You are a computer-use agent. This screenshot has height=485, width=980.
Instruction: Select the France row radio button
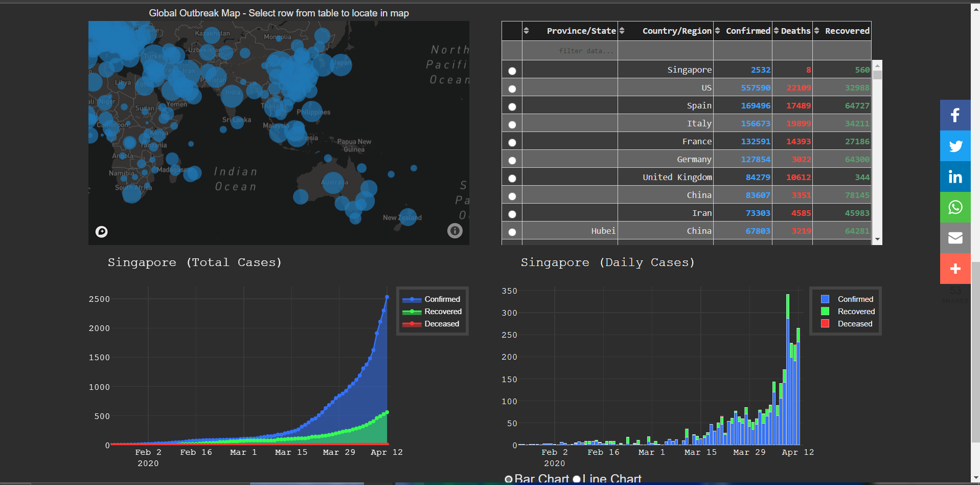512,143
